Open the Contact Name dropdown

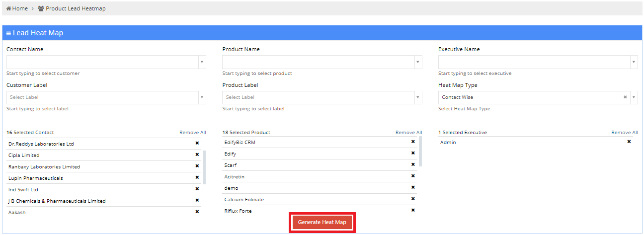pos(202,62)
